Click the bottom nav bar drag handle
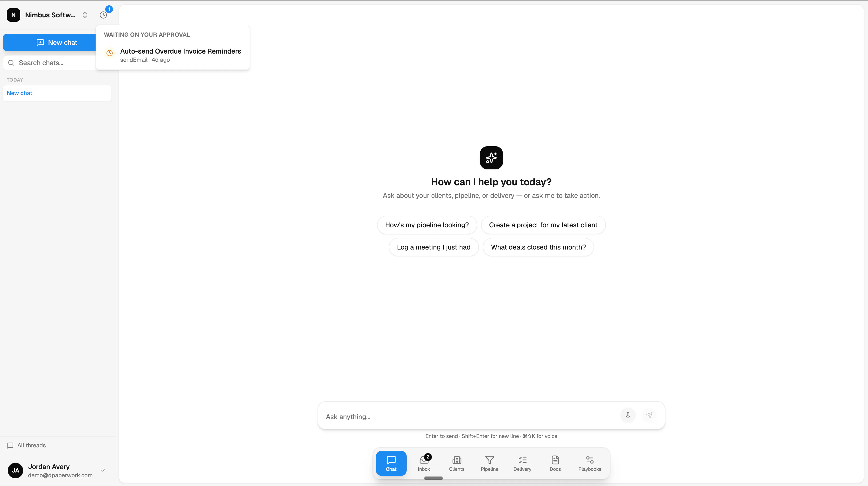 tap(433, 478)
